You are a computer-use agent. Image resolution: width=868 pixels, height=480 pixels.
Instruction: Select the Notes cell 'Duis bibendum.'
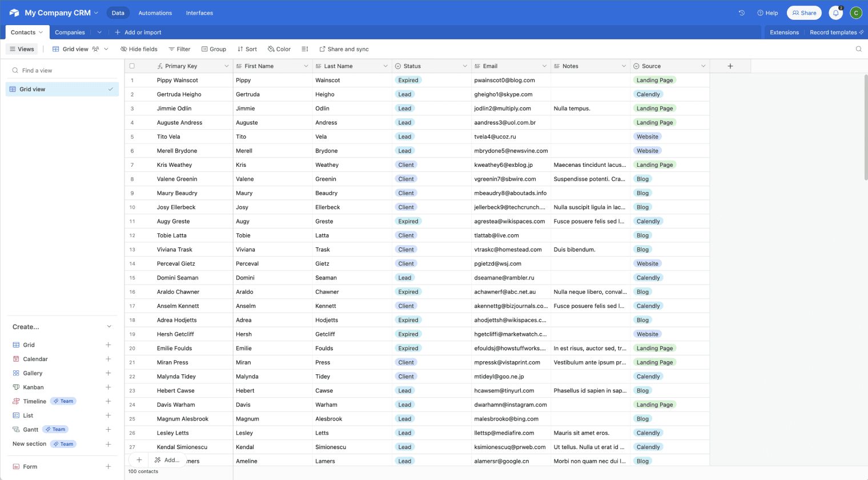click(x=590, y=250)
